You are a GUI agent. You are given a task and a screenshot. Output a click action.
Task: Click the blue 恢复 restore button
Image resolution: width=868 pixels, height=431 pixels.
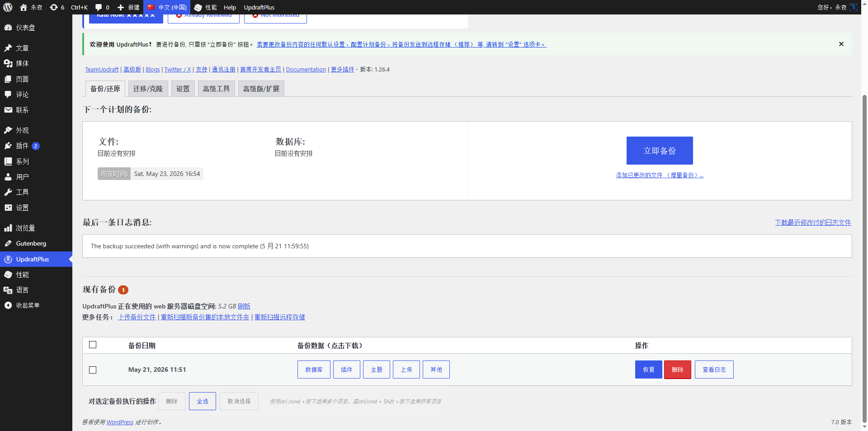point(649,369)
